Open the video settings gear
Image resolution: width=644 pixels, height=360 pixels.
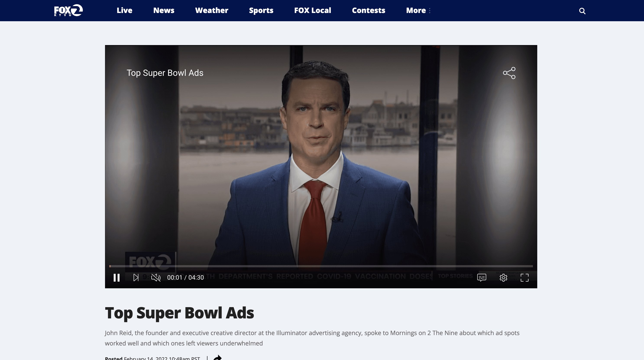(503, 277)
